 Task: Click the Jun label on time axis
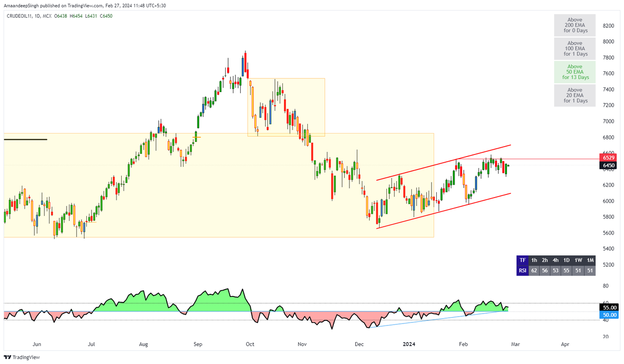36,344
